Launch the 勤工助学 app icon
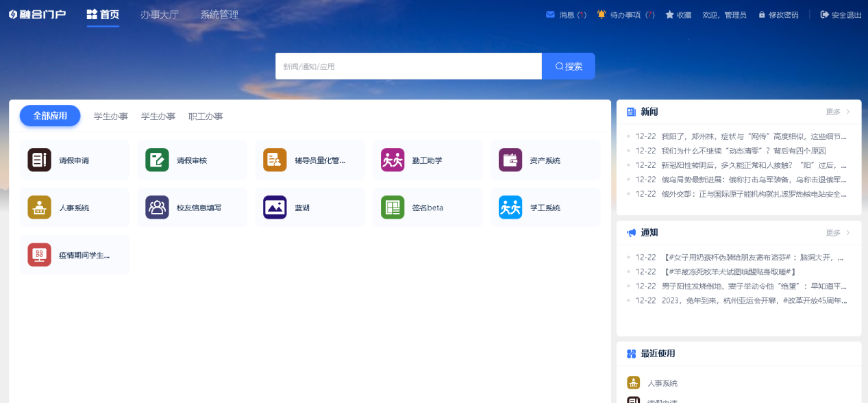The image size is (868, 403). click(393, 160)
